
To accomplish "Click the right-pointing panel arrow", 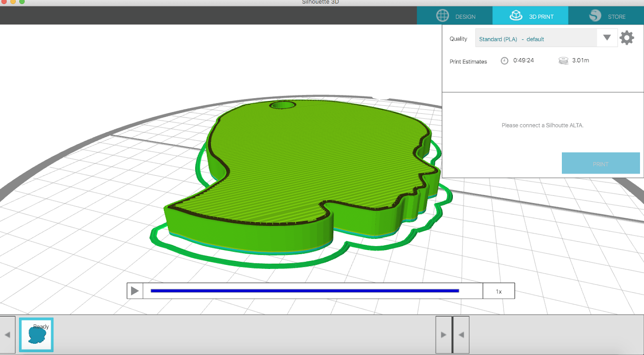I will pos(444,334).
